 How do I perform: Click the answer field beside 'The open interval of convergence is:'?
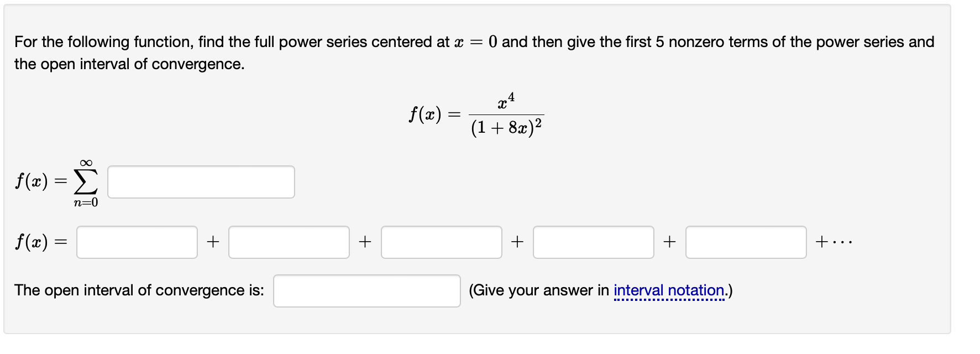click(x=366, y=289)
